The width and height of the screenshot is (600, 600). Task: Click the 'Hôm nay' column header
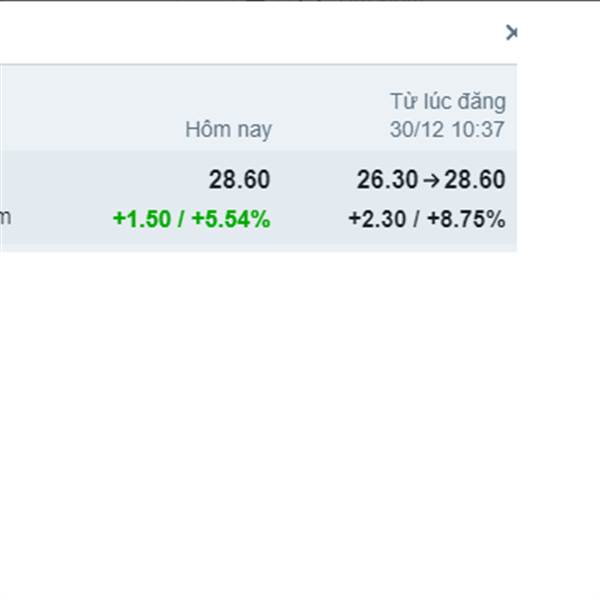[x=228, y=129]
